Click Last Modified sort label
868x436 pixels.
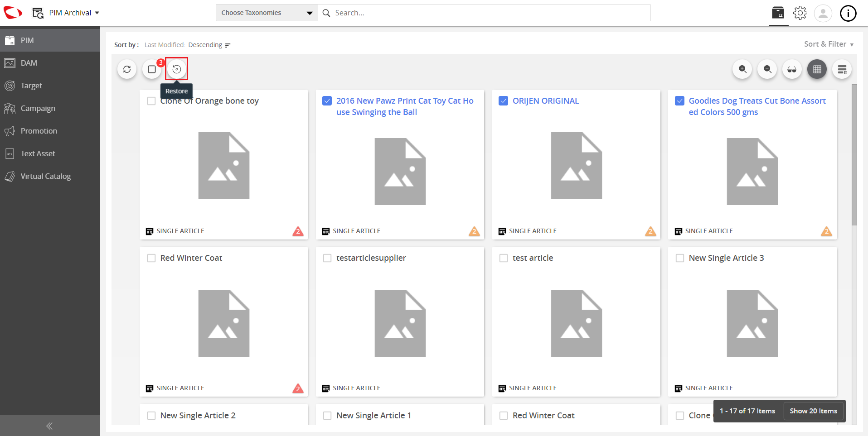165,45
